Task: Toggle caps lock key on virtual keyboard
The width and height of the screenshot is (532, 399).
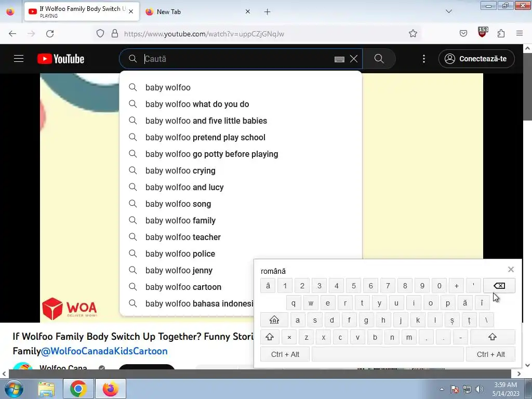Action: click(274, 320)
